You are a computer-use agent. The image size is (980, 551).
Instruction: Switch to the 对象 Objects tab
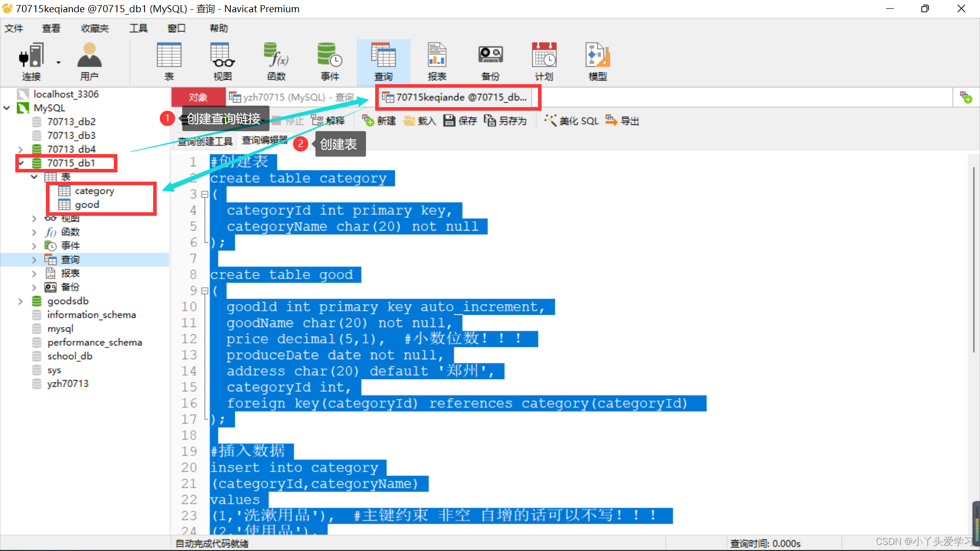[198, 97]
